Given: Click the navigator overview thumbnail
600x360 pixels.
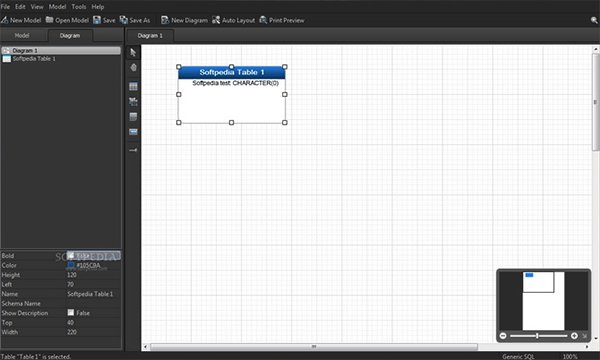Looking at the screenshot, I should (543, 301).
